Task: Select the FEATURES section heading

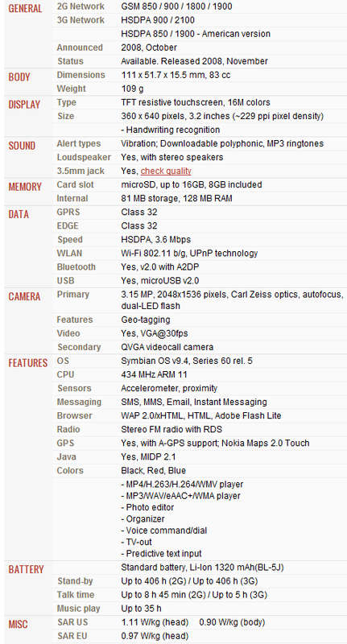Action: [x=28, y=363]
